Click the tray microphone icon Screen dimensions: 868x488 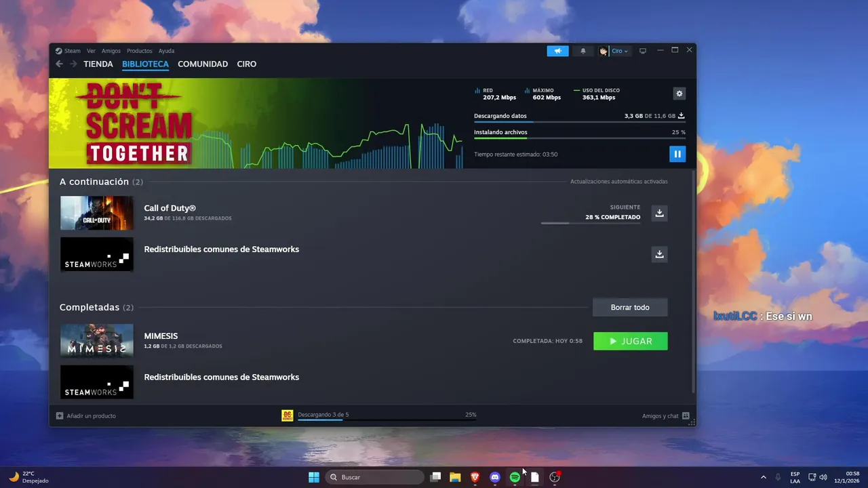coord(778,477)
